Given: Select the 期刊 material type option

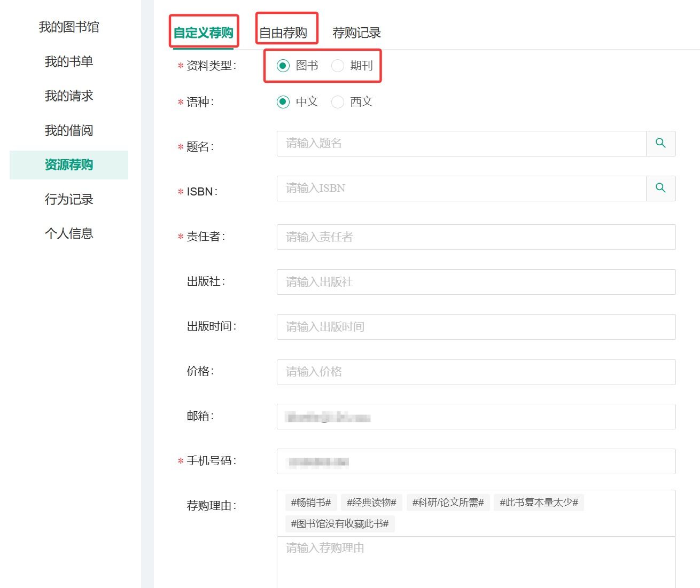Looking at the screenshot, I should [x=338, y=66].
